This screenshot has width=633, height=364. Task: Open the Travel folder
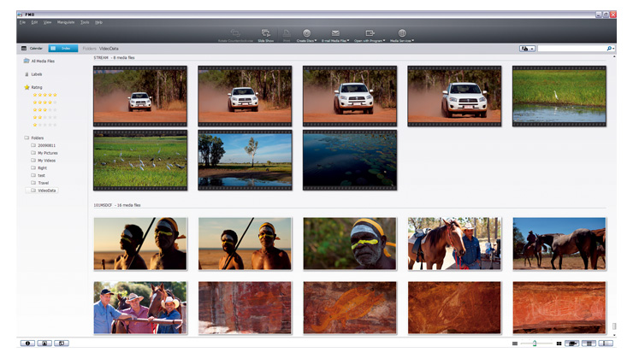coord(43,182)
